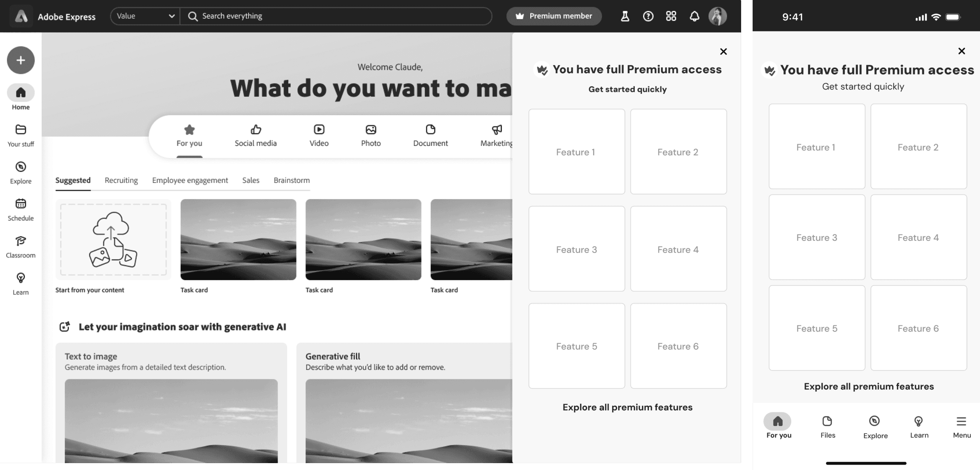Expand the Value dropdown in search bar
Screen dimensions: 980x470
pos(145,16)
